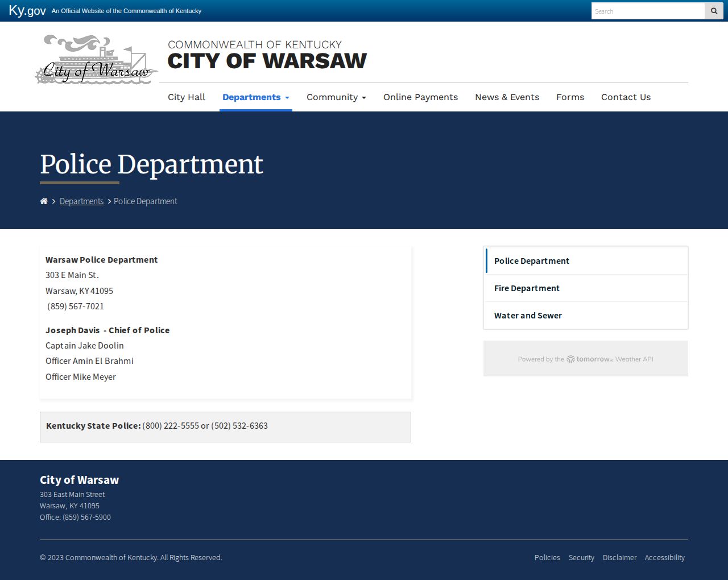Click the Police Department page title

(x=151, y=165)
